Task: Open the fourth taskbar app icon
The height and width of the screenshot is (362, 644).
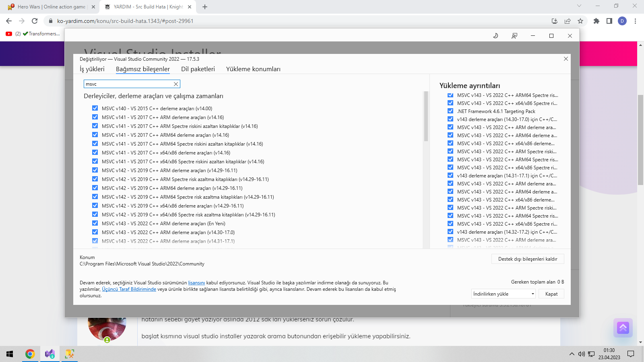Action: click(x=70, y=354)
